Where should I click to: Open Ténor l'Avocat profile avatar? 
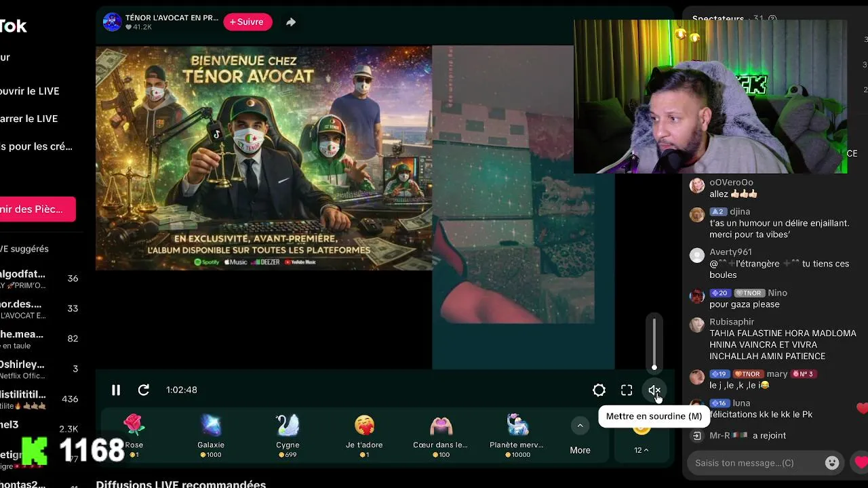point(112,22)
